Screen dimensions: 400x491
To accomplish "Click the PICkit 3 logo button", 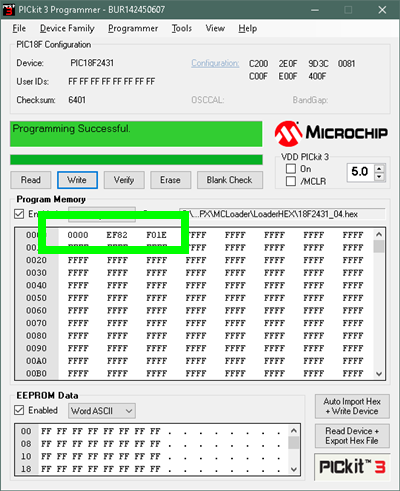I will (x=352, y=467).
